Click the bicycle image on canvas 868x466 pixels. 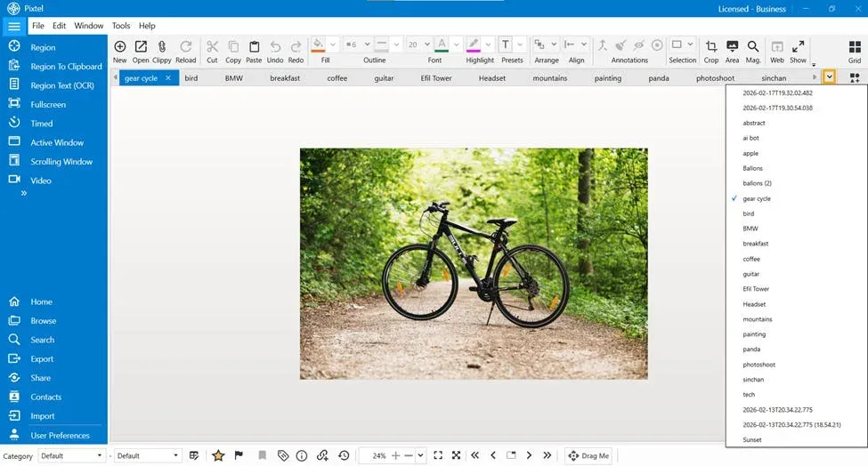[x=474, y=263]
